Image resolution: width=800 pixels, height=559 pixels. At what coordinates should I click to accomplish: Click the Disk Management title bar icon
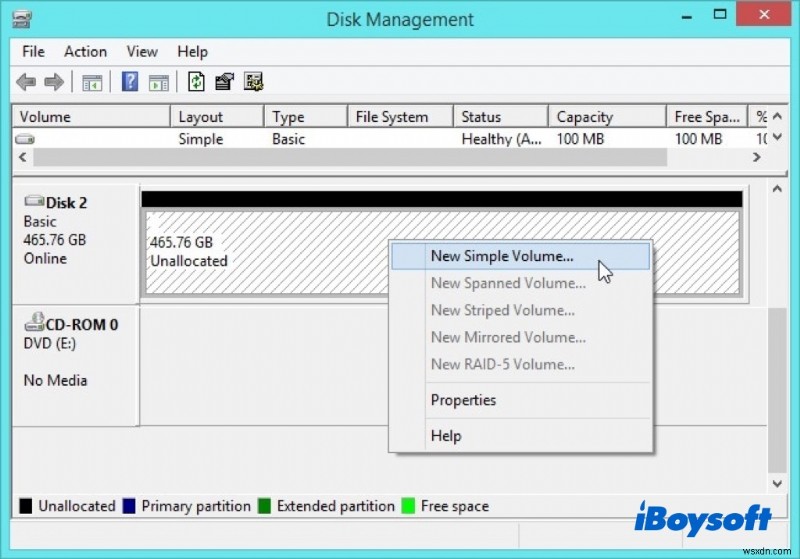tap(22, 20)
